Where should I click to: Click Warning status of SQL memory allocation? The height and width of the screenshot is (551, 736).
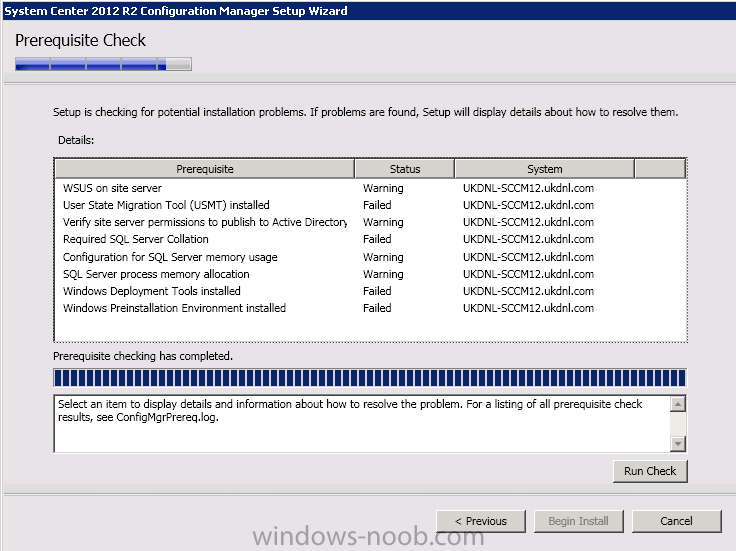click(383, 274)
